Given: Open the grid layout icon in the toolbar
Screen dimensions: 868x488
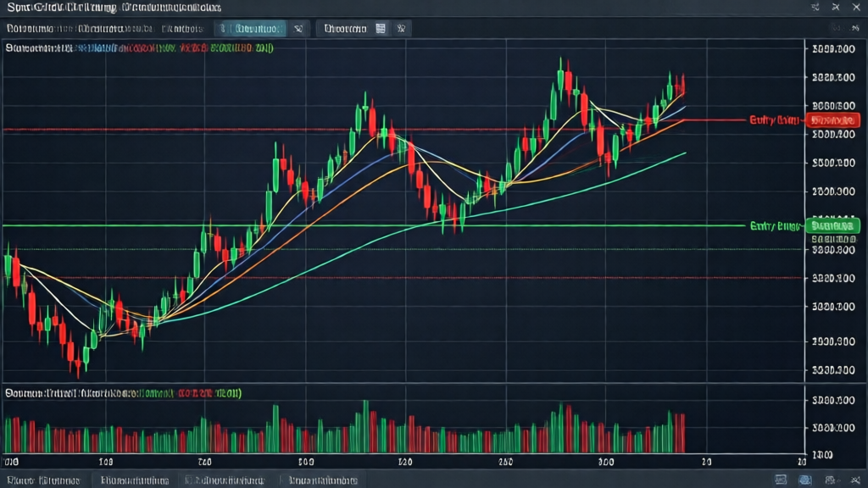Looking at the screenshot, I should pos(381,28).
